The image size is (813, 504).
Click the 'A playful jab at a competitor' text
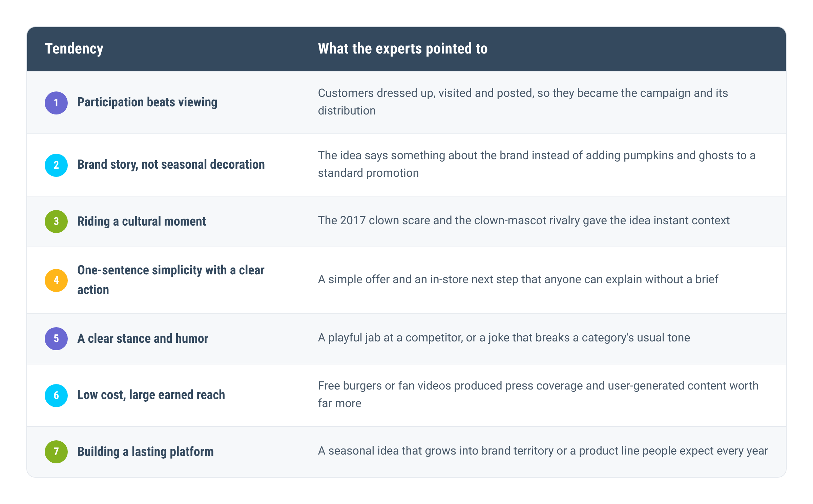504,338
